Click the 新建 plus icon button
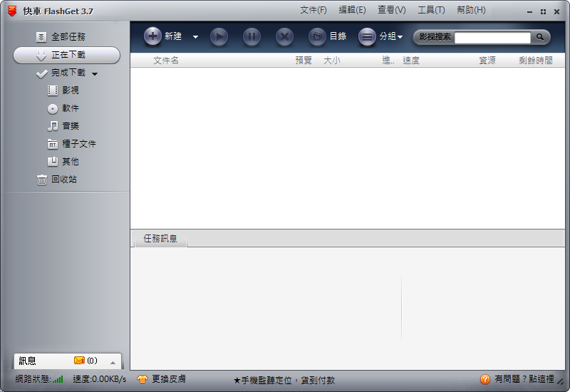The height and width of the screenshot is (392, 570). (x=152, y=36)
